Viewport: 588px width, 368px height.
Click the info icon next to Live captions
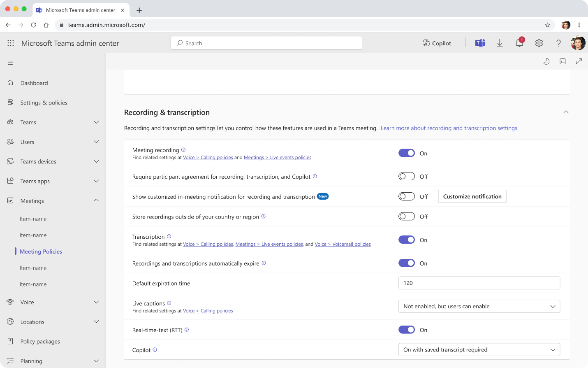coord(169,303)
